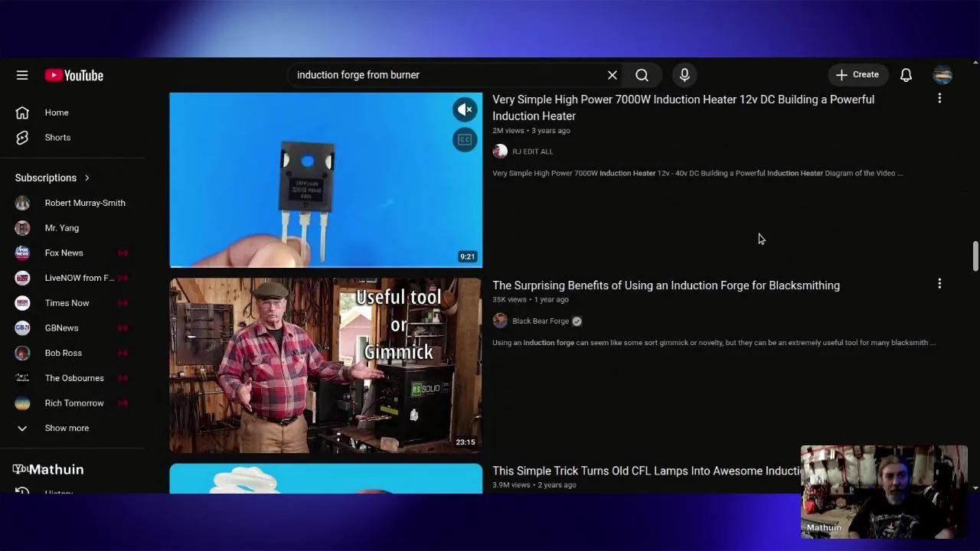Click Bob Ross live indicator icon
Image resolution: width=980 pixels, height=551 pixels.
[x=122, y=353]
